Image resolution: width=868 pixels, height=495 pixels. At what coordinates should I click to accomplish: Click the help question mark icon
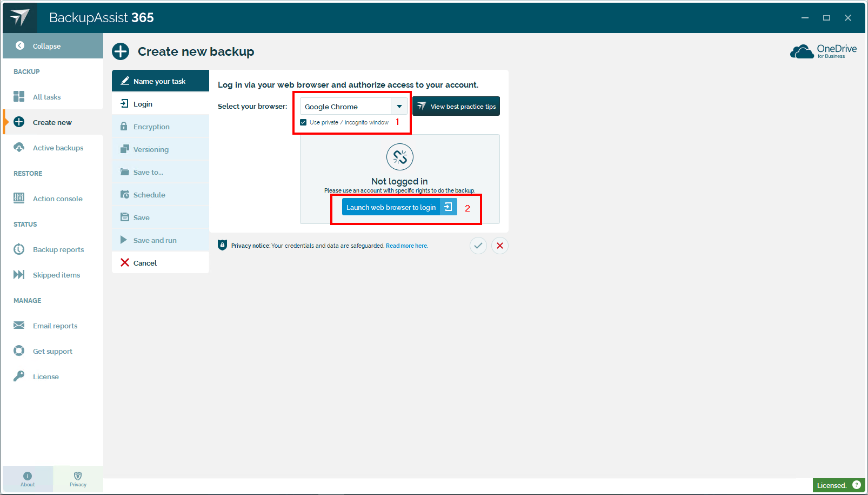857,485
